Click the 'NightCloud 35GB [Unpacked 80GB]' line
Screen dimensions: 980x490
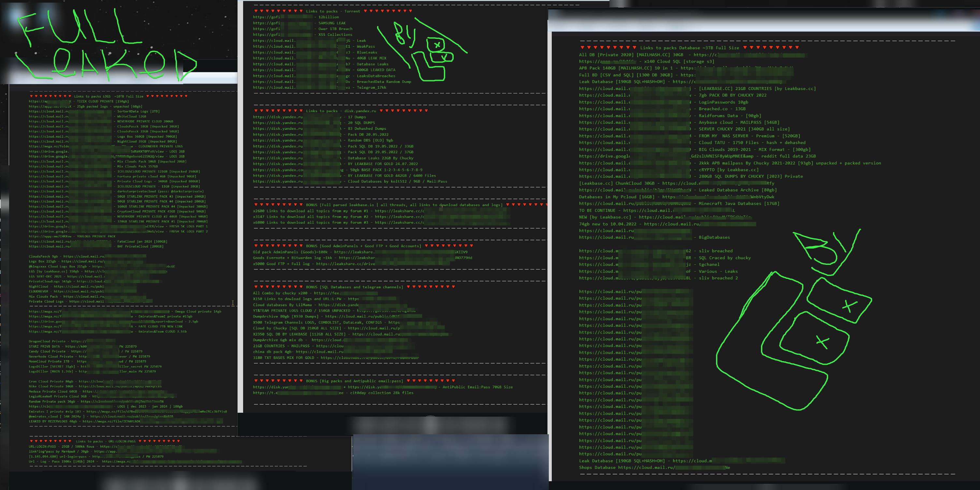[x=103, y=141]
